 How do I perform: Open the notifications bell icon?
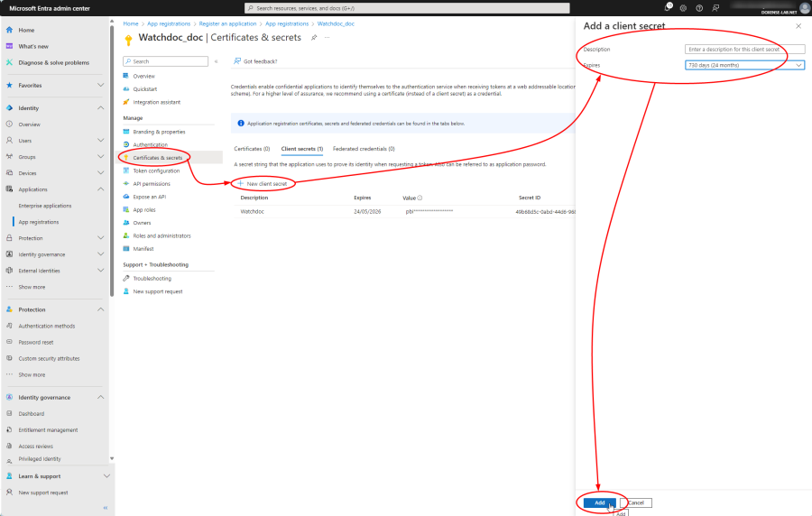click(669, 8)
